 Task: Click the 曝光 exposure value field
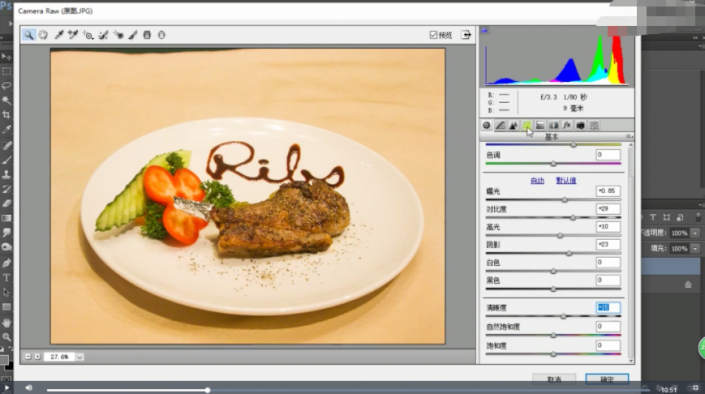pyautogui.click(x=608, y=191)
